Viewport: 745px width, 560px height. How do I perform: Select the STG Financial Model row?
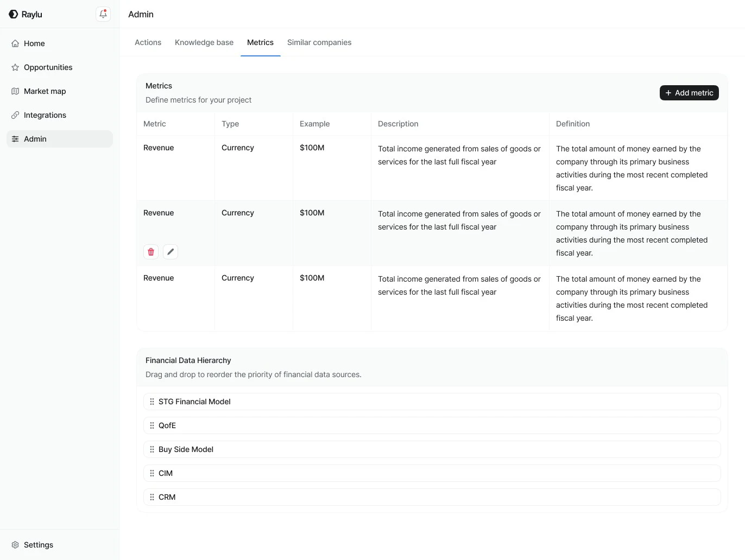coord(432,402)
